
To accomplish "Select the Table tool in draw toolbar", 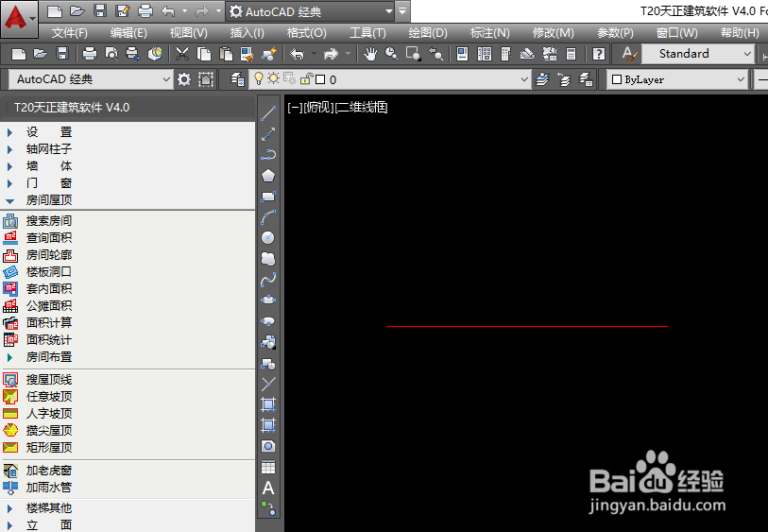I will 268,467.
